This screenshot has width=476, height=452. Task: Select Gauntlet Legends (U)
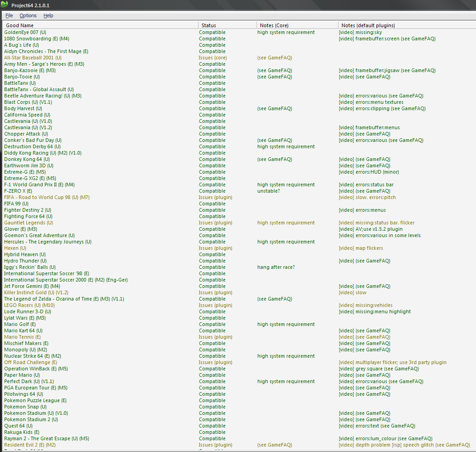(x=29, y=223)
